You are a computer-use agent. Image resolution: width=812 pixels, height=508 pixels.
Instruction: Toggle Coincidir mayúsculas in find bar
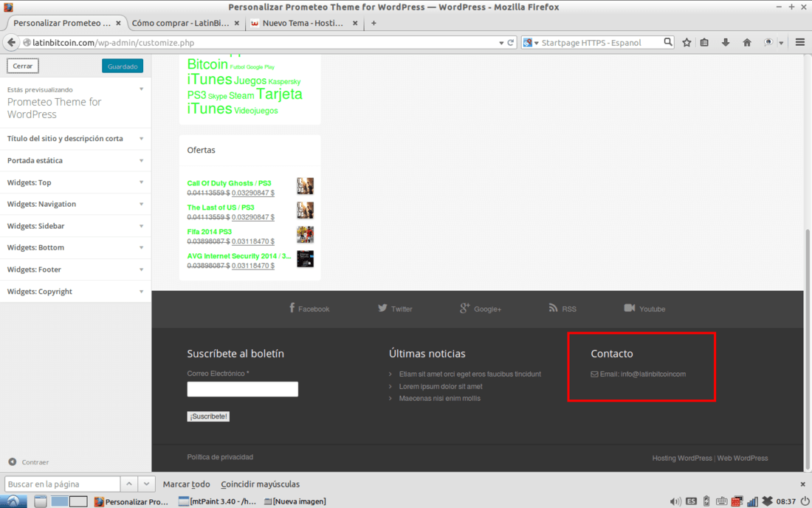tap(260, 484)
